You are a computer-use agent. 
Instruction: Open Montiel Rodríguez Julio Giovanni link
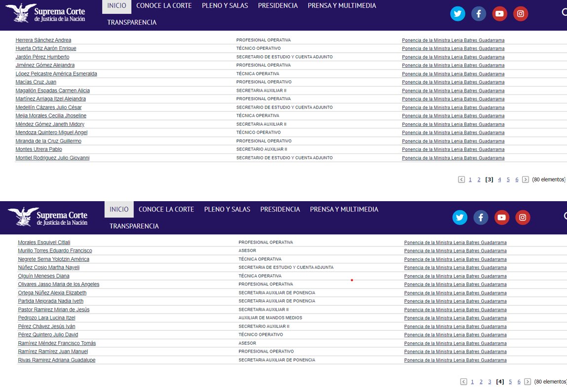[x=52, y=158]
